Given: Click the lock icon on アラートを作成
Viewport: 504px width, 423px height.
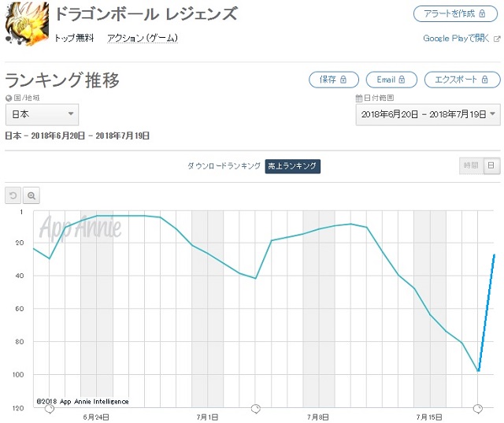Looking at the screenshot, I should click(x=482, y=13).
